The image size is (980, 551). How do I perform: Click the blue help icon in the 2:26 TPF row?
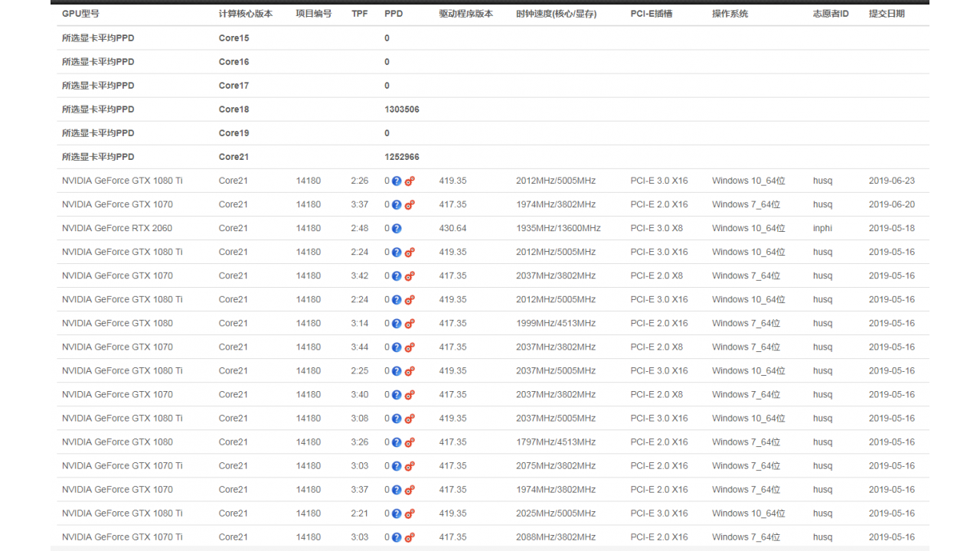(x=397, y=181)
